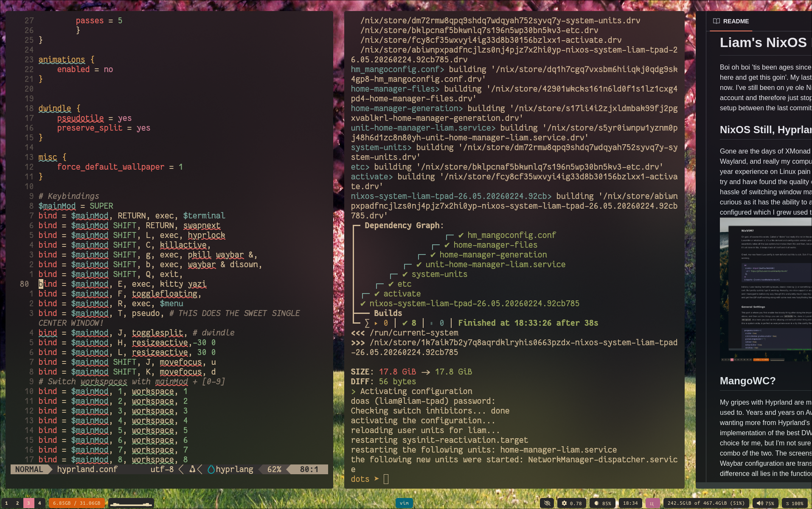Click the Linux penguin icon in statusline

[x=192, y=469]
